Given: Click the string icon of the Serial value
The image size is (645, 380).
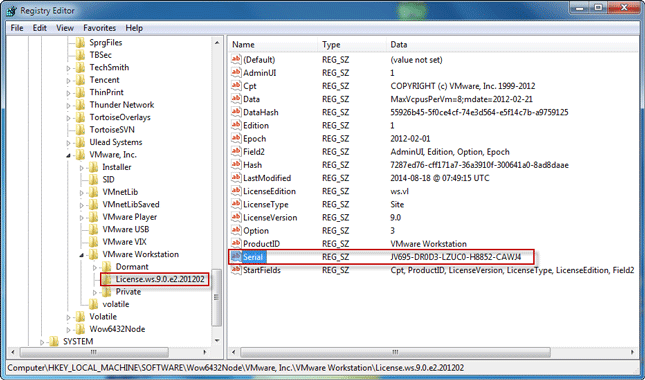Looking at the screenshot, I should pos(236,257).
